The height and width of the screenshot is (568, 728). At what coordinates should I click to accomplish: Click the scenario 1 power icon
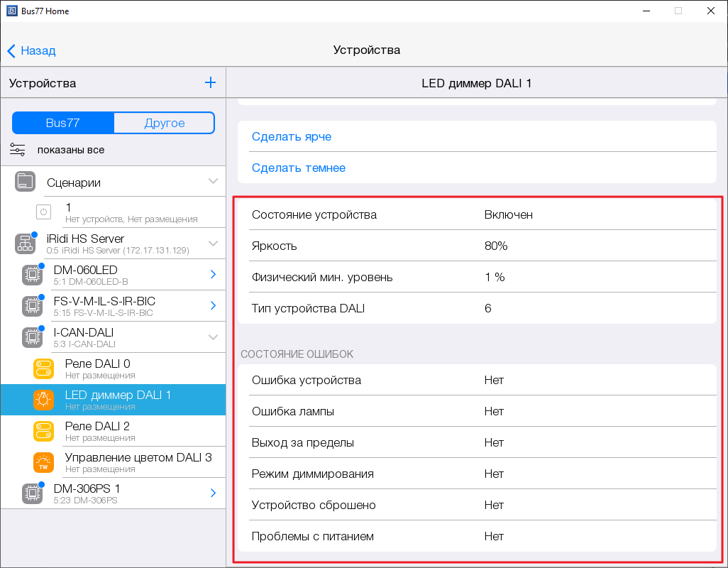tap(43, 212)
